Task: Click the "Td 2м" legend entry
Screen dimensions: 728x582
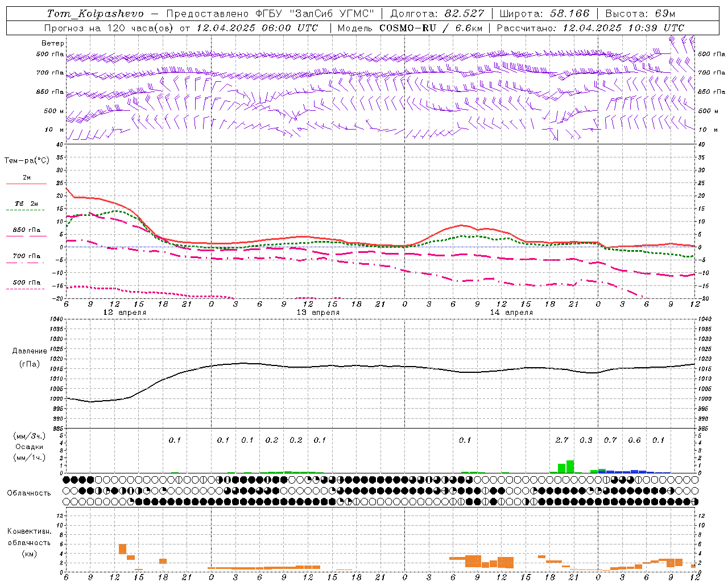Action: click(27, 203)
